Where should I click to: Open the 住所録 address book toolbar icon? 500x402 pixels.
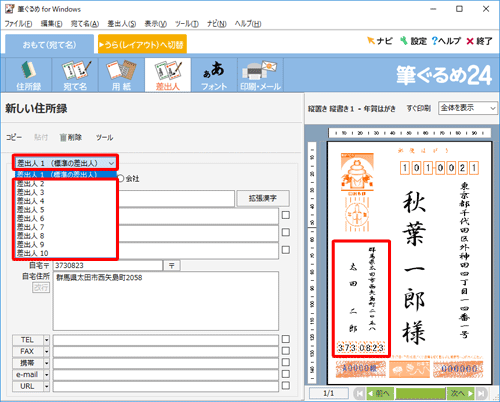(29, 75)
